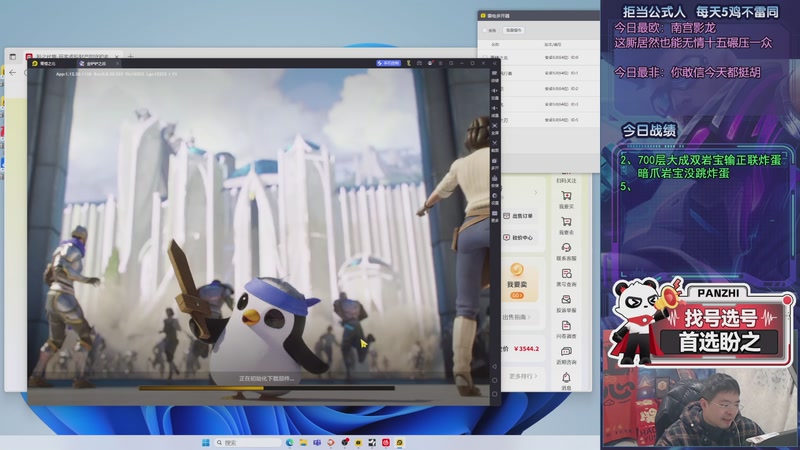The height and width of the screenshot is (450, 800).
Task: Expand 出售指南 link with chevron
Action: (516, 317)
